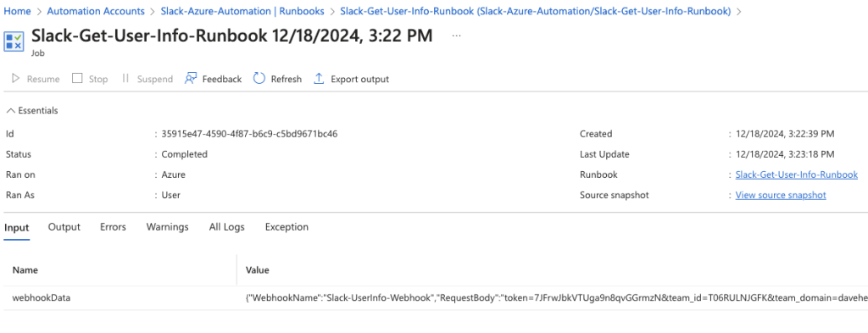Click the job runbook icon beside title
The height and width of the screenshot is (333, 868).
[x=14, y=42]
